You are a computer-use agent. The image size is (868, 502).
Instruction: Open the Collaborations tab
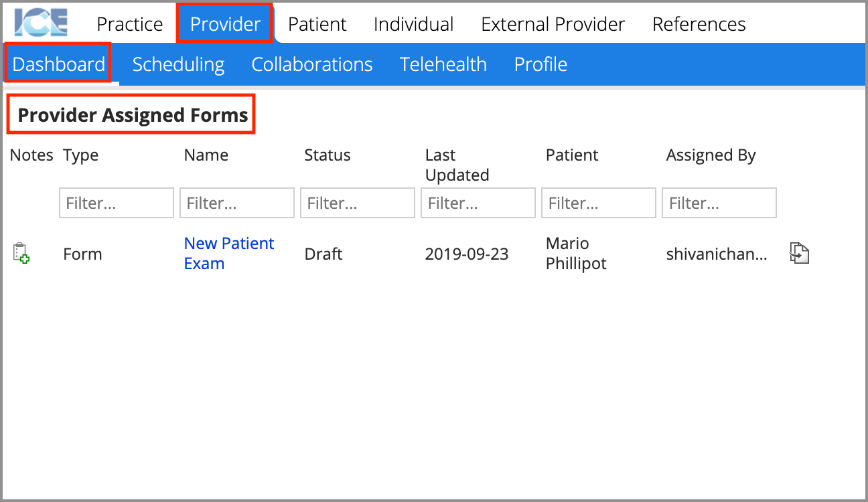pyautogui.click(x=312, y=64)
